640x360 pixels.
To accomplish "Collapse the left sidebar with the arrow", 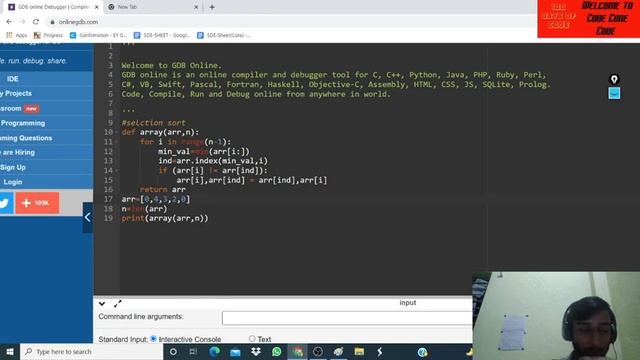I will click(x=88, y=217).
